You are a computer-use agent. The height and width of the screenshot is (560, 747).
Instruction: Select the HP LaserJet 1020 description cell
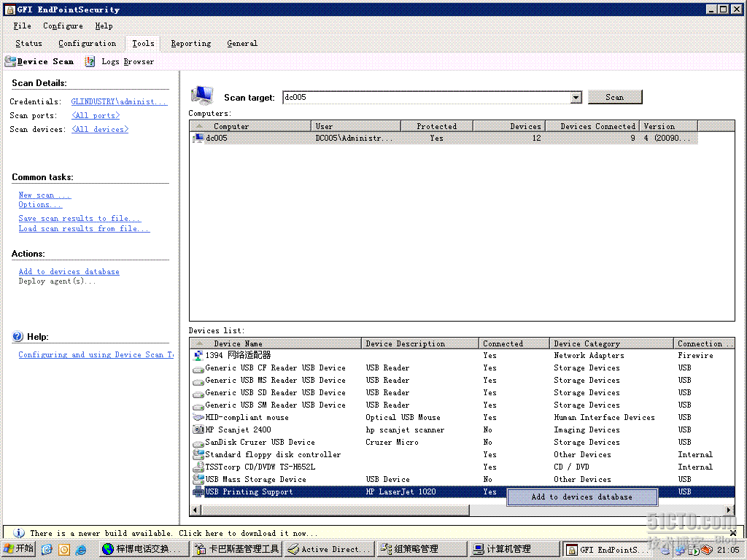[x=400, y=491]
